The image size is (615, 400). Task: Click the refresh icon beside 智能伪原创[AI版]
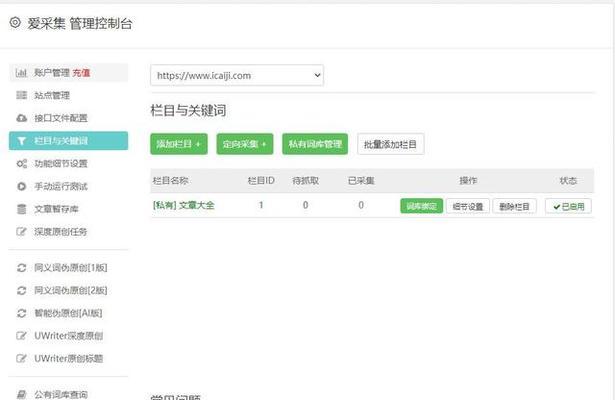(x=21, y=313)
